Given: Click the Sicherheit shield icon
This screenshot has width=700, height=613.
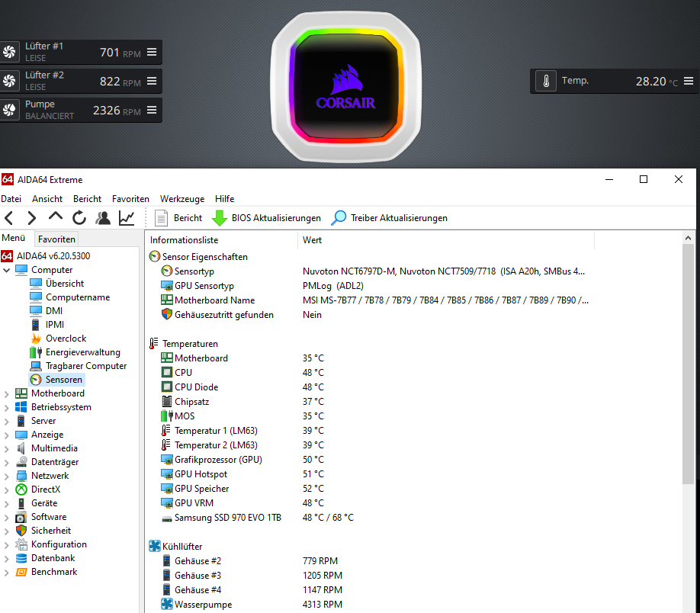Looking at the screenshot, I should point(21,531).
